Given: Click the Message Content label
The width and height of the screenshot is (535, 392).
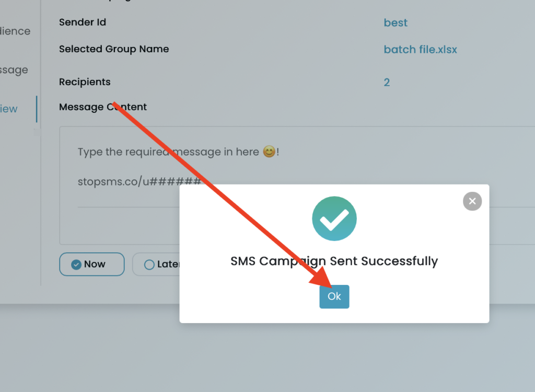Looking at the screenshot, I should point(103,107).
